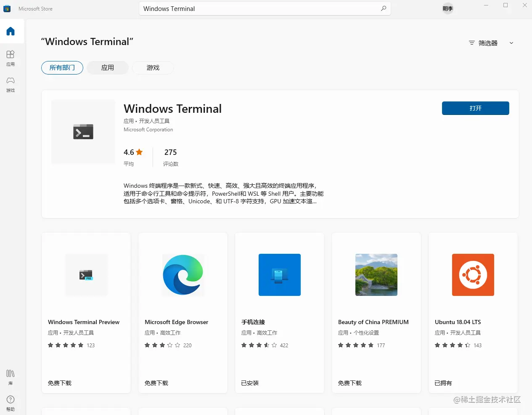The height and width of the screenshot is (415, 532).
Task: Open the 手机连接 app icon
Action: 280,275
